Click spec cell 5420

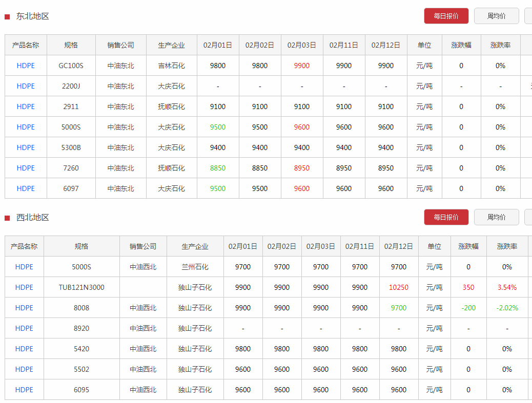coord(81,349)
